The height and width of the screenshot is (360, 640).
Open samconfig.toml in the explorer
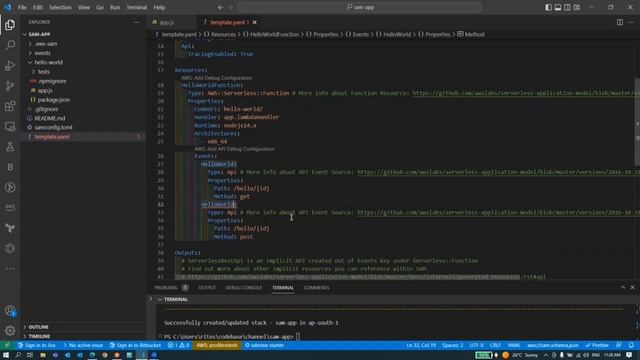point(53,127)
